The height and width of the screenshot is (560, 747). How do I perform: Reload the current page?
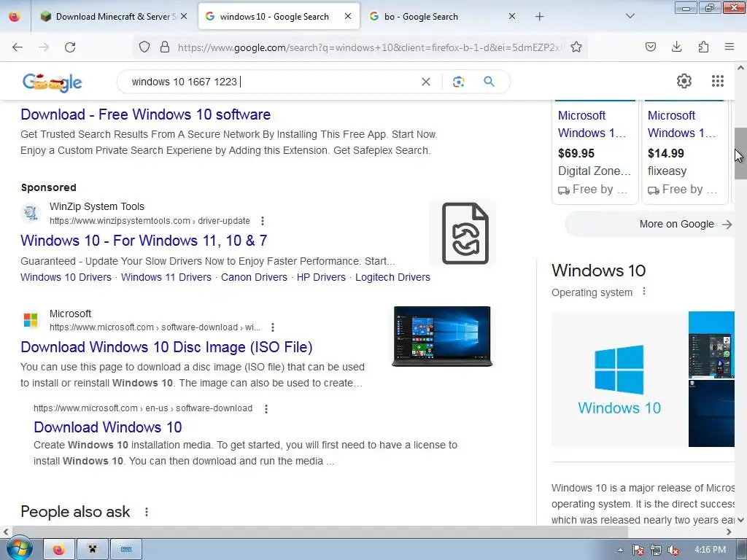click(70, 47)
